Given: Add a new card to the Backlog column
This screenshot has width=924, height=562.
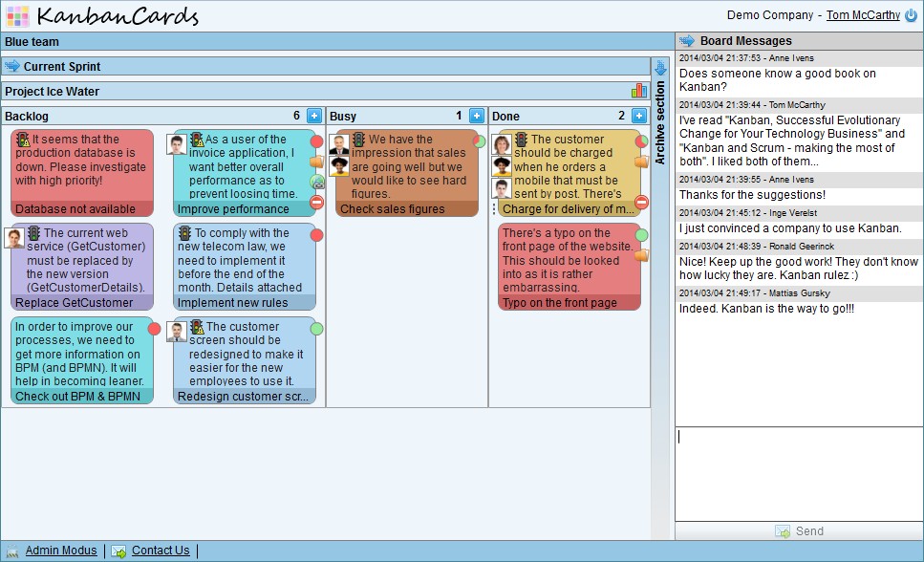Looking at the screenshot, I should [x=314, y=116].
